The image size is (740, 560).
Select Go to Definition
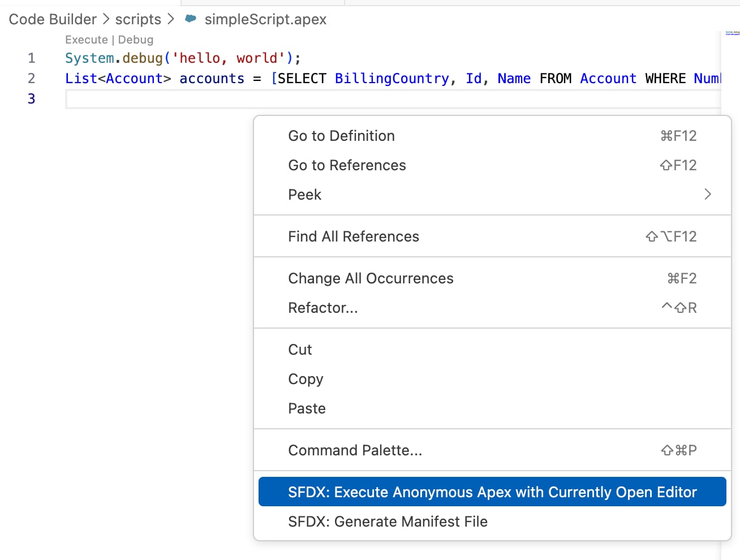pos(341,136)
